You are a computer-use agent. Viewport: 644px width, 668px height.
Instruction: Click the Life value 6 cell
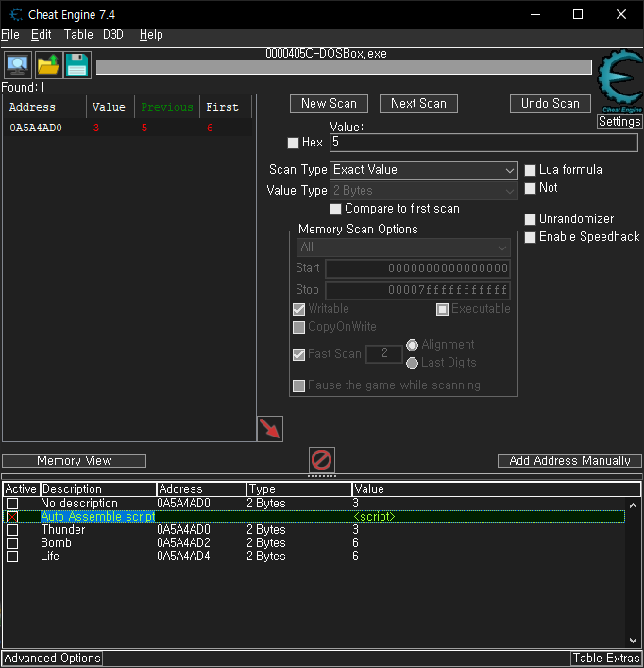(355, 557)
